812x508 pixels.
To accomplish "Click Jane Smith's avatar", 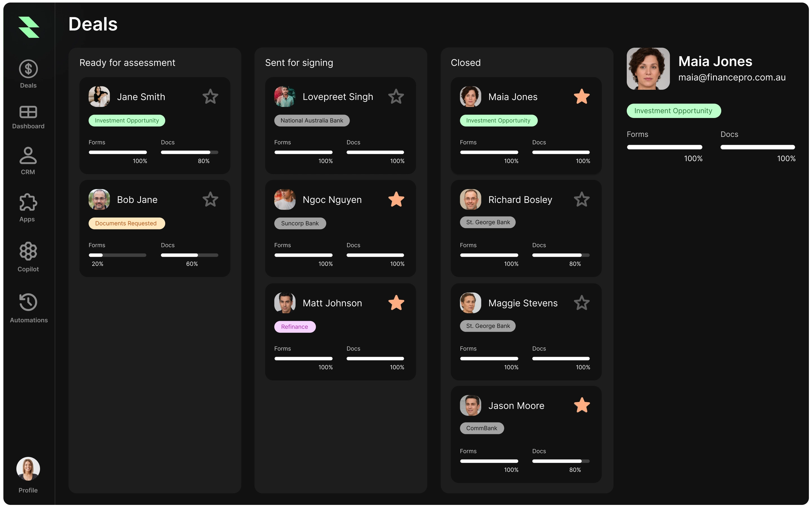I will click(x=99, y=97).
